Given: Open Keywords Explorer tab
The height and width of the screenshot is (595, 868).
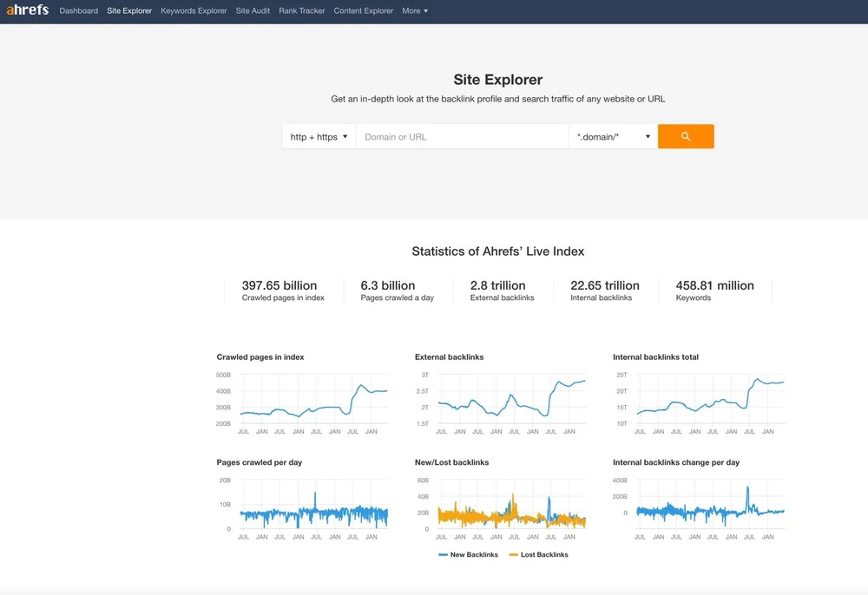Looking at the screenshot, I should tap(194, 10).
